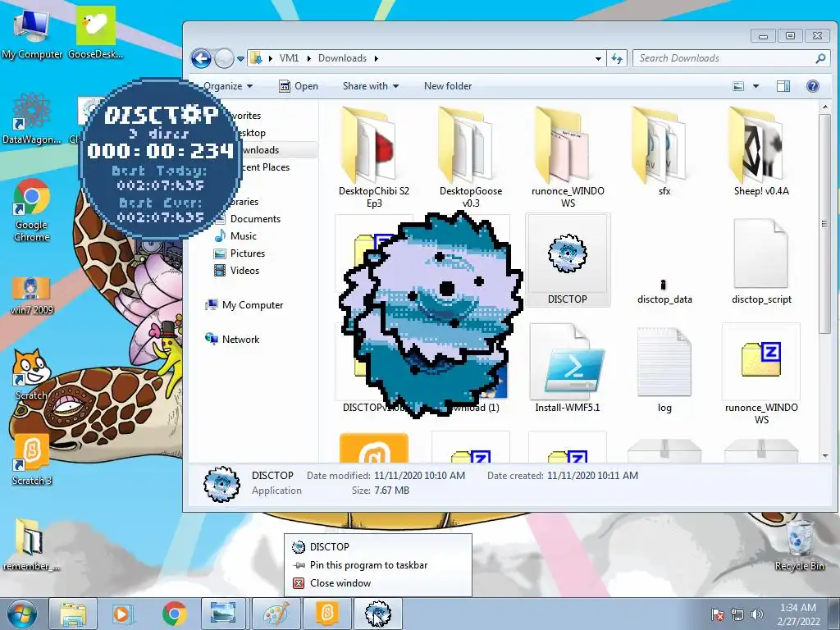This screenshot has width=840, height=630.
Task: Open the Explorer help button
Action: [x=813, y=85]
